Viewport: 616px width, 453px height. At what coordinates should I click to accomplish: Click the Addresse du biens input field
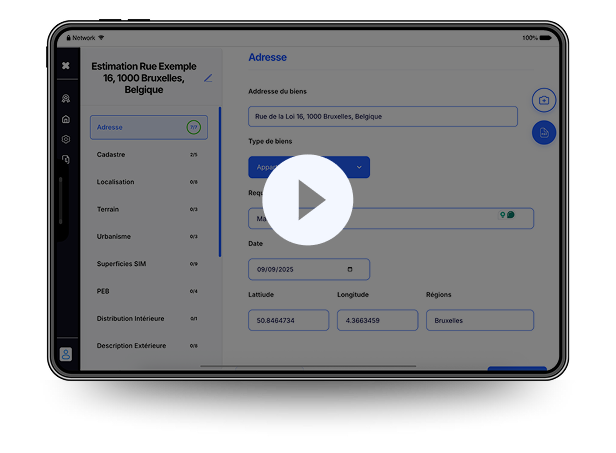tap(382, 116)
